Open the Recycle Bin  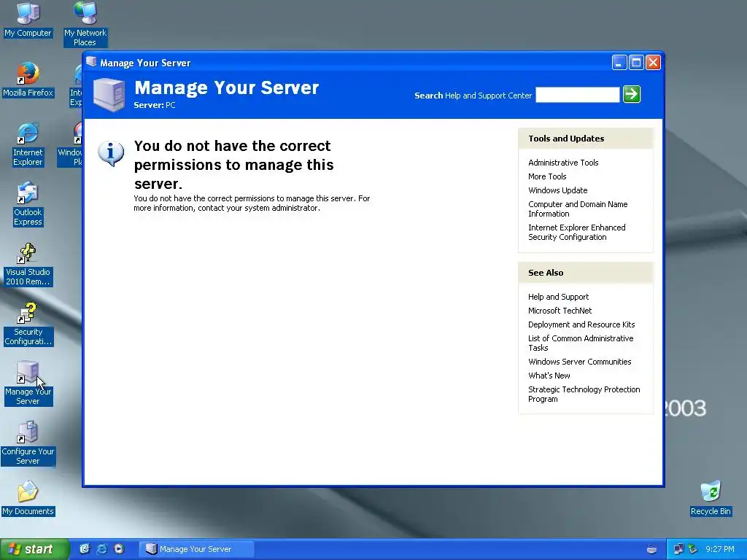coord(711,499)
